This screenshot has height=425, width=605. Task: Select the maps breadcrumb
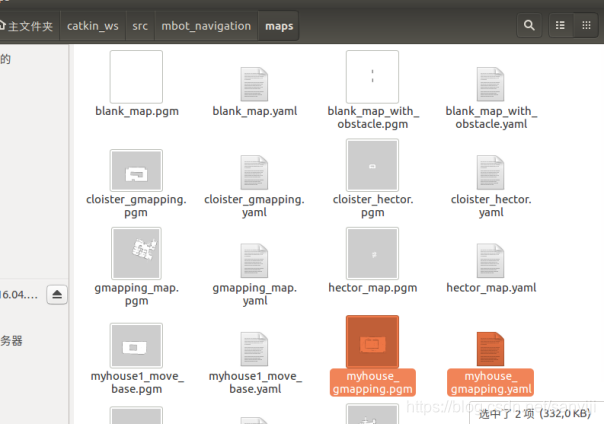(x=279, y=26)
